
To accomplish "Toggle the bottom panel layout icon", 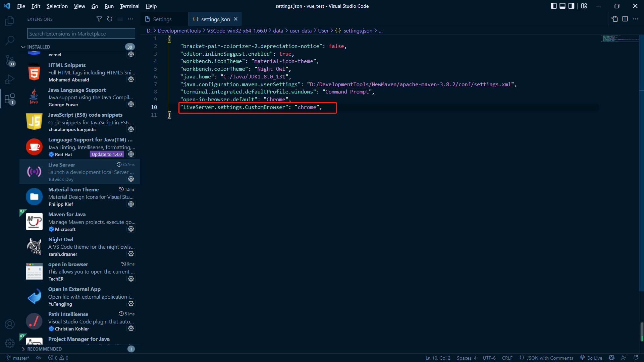I will 562,6.
